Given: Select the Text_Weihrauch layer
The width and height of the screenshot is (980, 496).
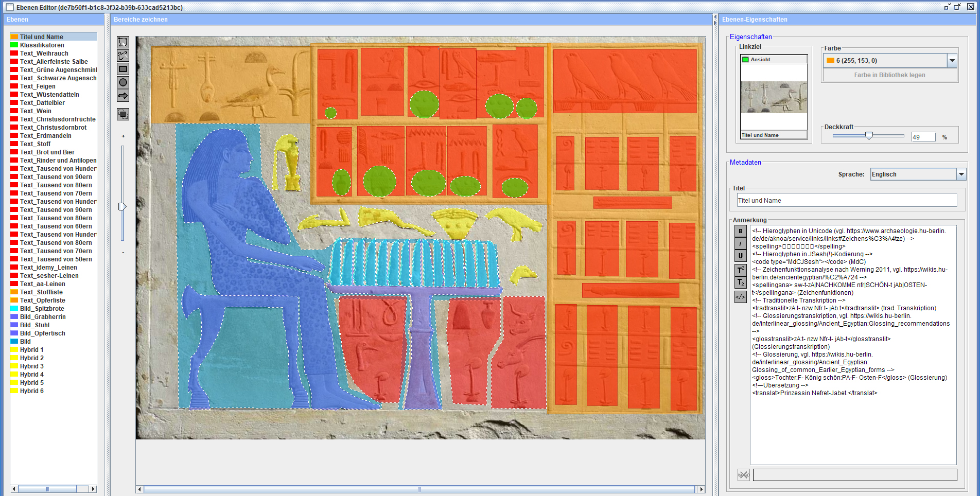Looking at the screenshot, I should tap(54, 54).
